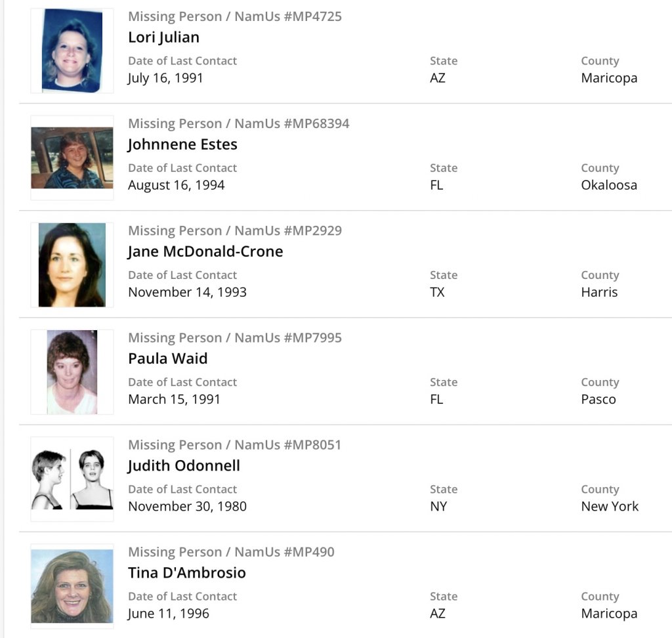Click the NamUs #MP8051 case label
Image resolution: width=672 pixels, height=638 pixels.
[x=235, y=444]
